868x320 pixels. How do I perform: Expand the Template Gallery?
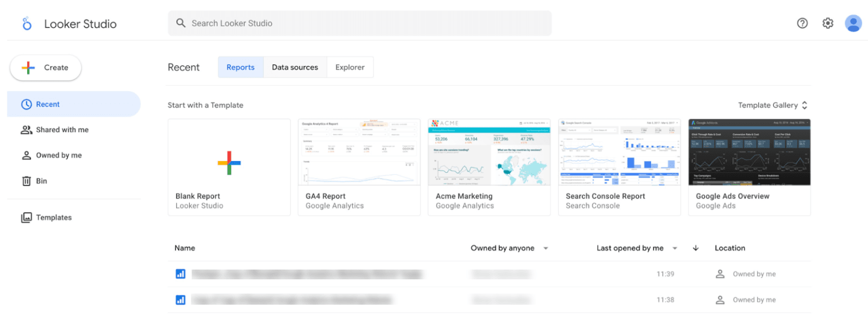click(x=772, y=105)
